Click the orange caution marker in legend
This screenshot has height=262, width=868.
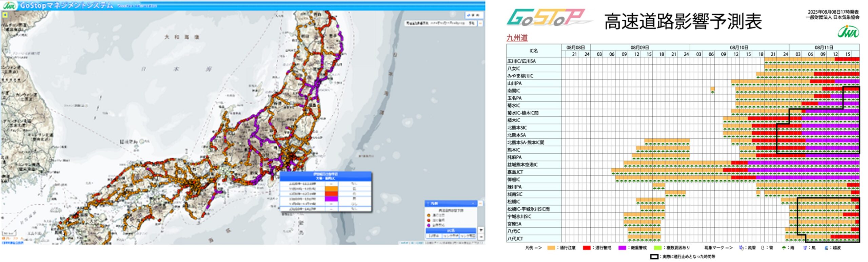click(x=429, y=215)
